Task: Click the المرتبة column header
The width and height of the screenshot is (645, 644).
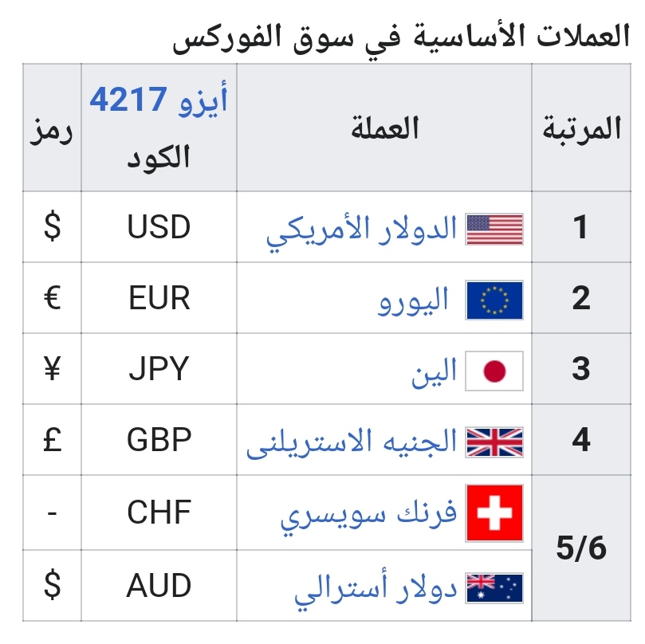Action: (581, 128)
